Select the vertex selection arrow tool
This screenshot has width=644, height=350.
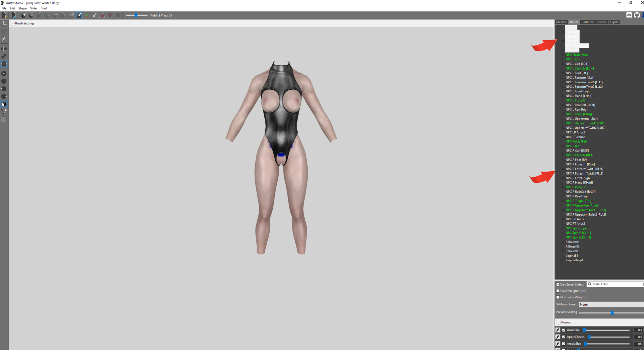point(23,15)
